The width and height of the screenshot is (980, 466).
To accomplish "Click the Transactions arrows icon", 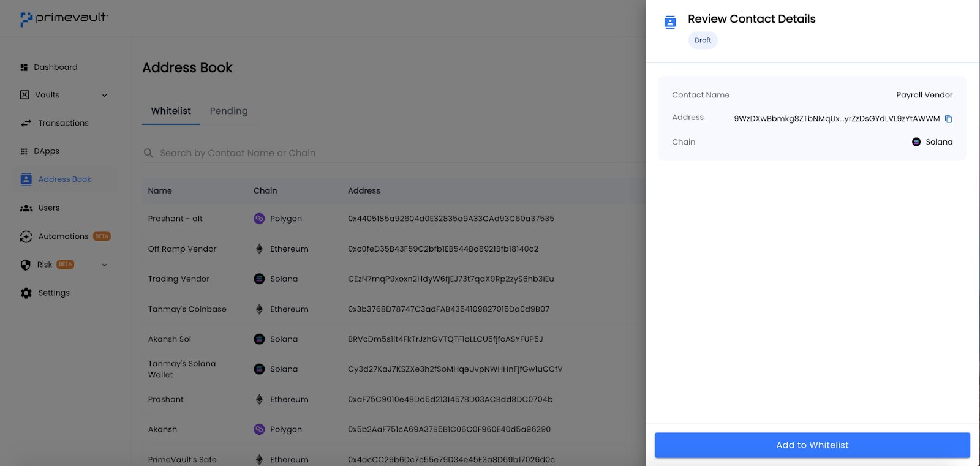I will 26,123.
